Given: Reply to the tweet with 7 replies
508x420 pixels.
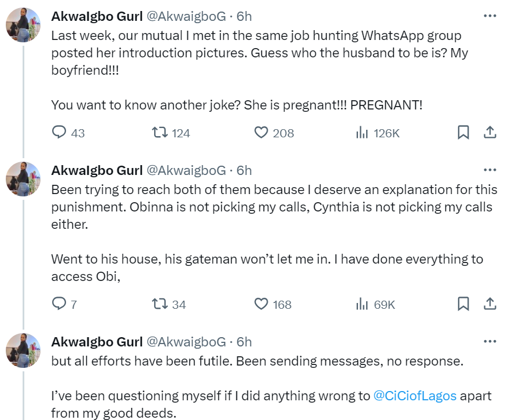Looking at the screenshot, I should tap(60, 304).
